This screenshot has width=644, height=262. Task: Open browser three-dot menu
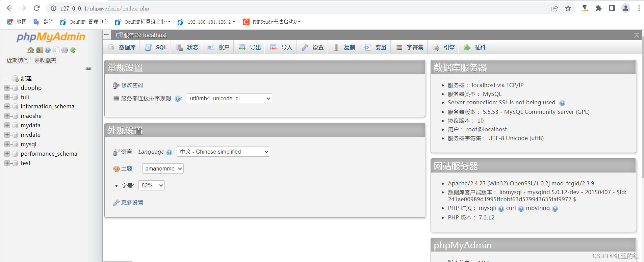(639, 8)
